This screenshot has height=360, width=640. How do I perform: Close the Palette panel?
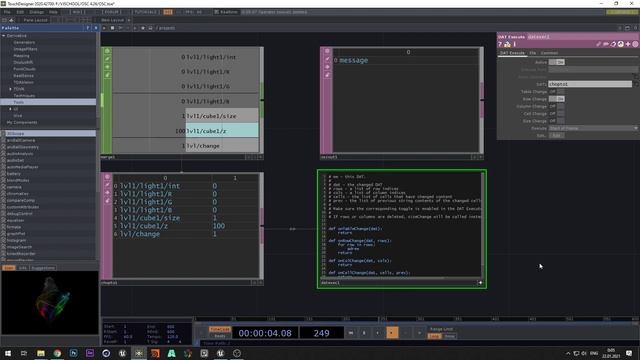click(x=96, y=28)
